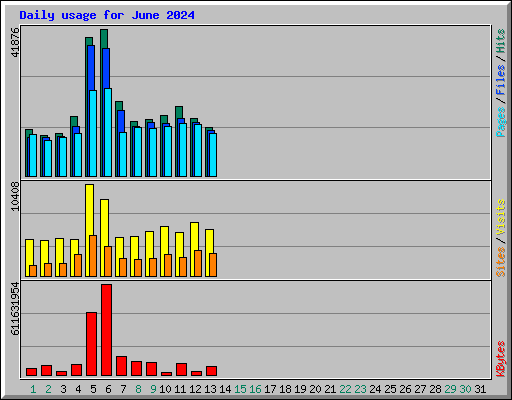Click the 'Pages' legend label
This screenshot has height=400, width=512.
[501, 122]
